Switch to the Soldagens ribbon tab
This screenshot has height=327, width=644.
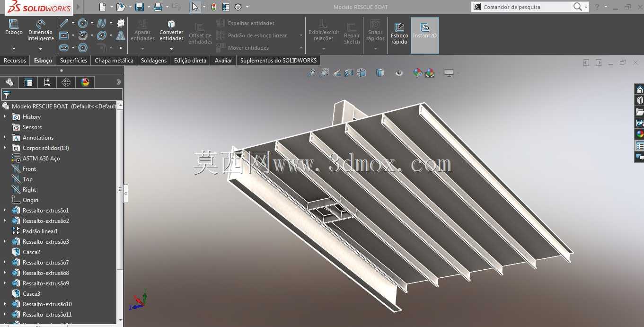154,61
